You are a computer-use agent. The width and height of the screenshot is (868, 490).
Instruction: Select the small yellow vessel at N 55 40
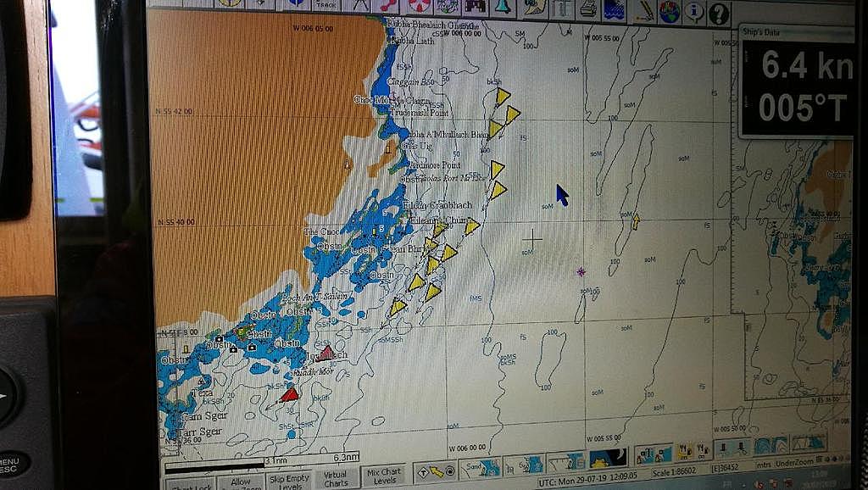[636, 221]
